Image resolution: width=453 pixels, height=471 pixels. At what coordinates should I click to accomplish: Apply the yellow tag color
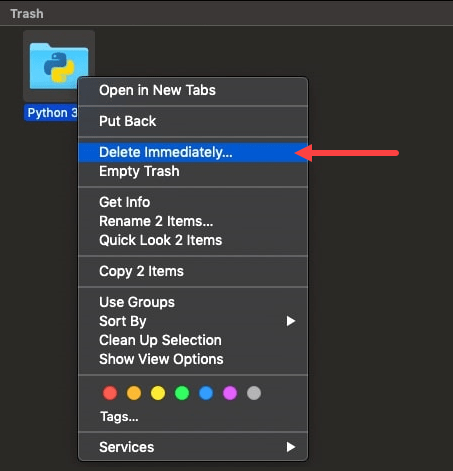pos(158,393)
